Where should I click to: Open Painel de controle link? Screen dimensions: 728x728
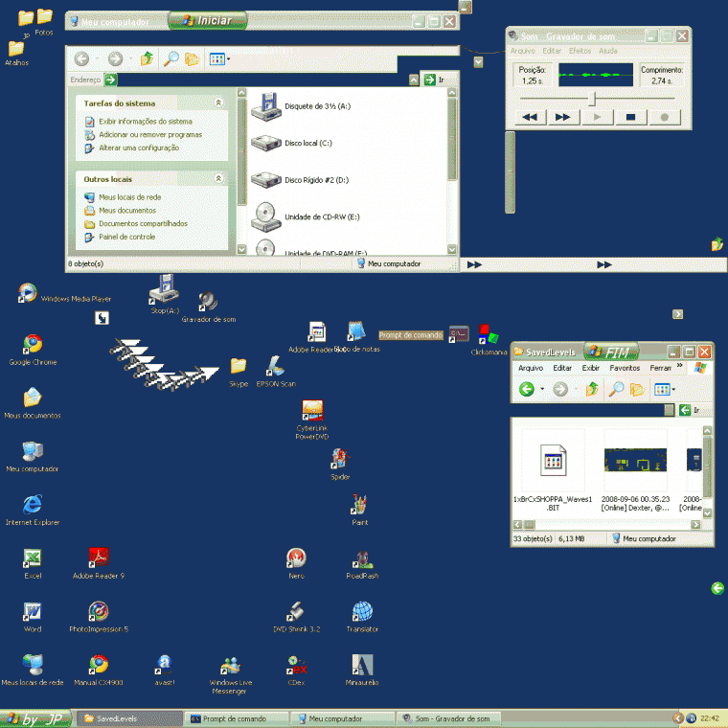coord(126,237)
